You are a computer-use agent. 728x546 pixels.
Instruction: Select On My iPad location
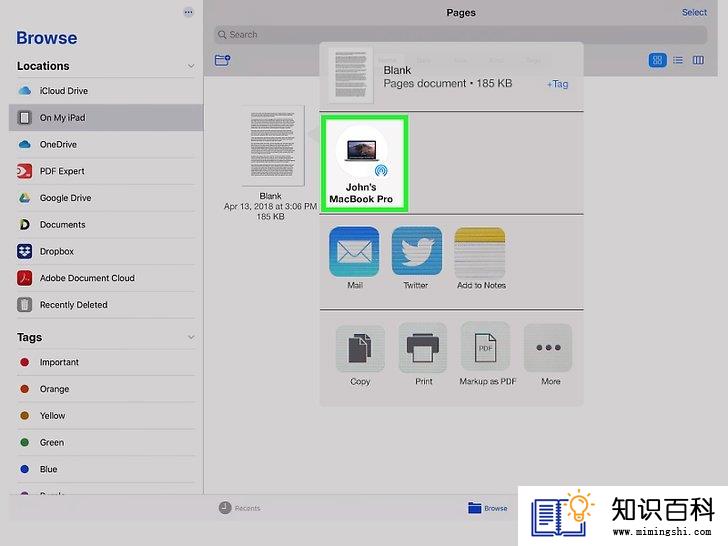[x=106, y=117]
